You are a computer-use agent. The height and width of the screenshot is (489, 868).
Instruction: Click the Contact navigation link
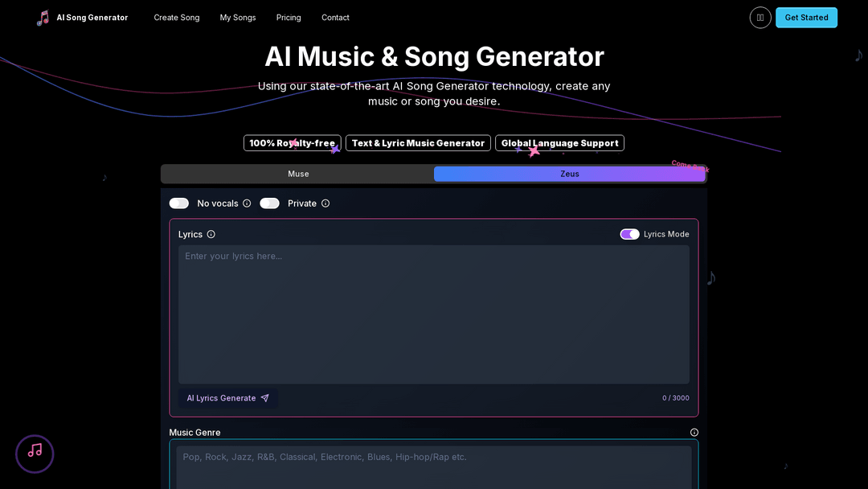(x=335, y=18)
